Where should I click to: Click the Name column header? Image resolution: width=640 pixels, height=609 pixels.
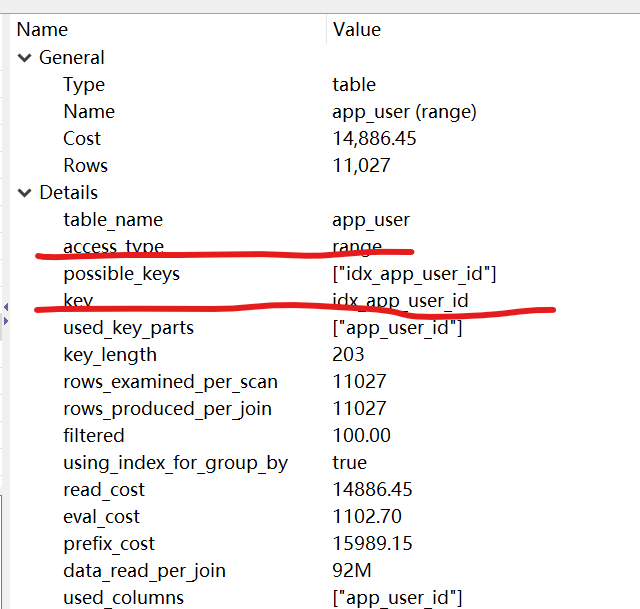(x=42, y=30)
